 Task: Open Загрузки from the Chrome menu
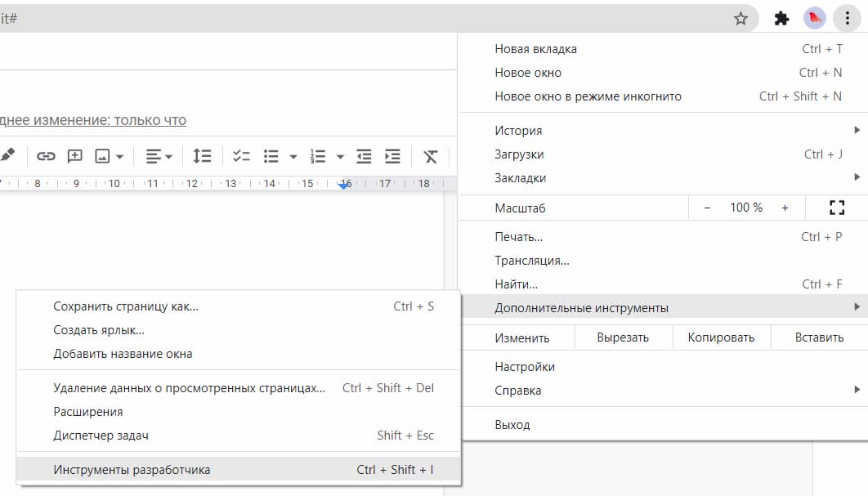663,154
